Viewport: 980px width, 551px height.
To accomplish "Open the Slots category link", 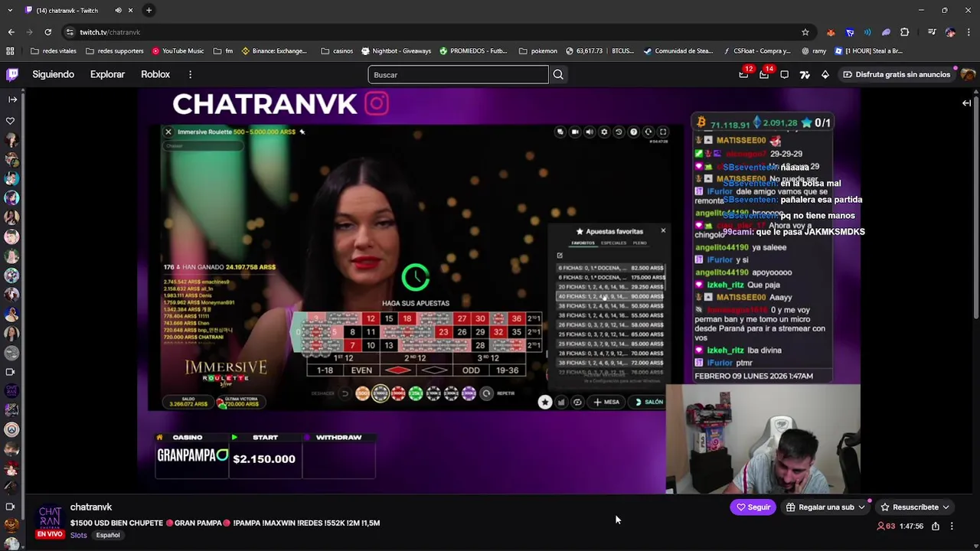I will point(79,536).
